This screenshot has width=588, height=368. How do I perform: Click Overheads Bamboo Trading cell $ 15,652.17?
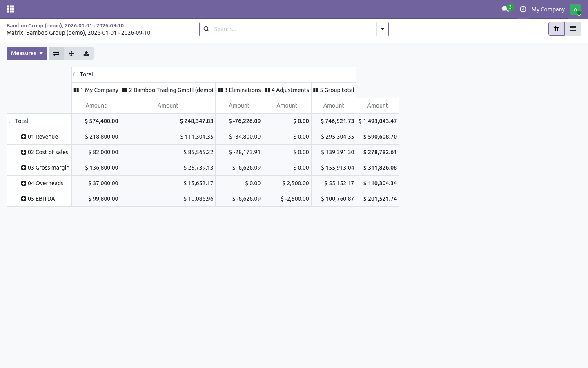click(168, 183)
